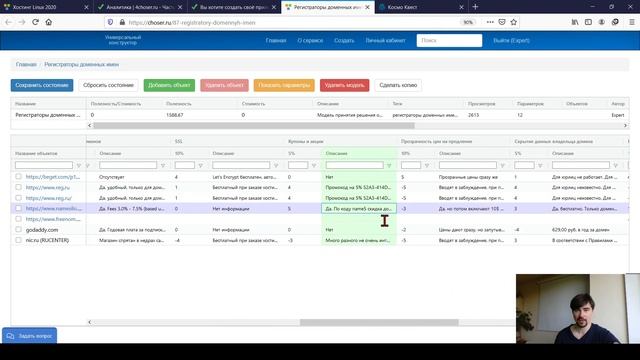The height and width of the screenshot is (360, 640).
Task: Open Главная breadcrumb link
Action: (x=26, y=64)
